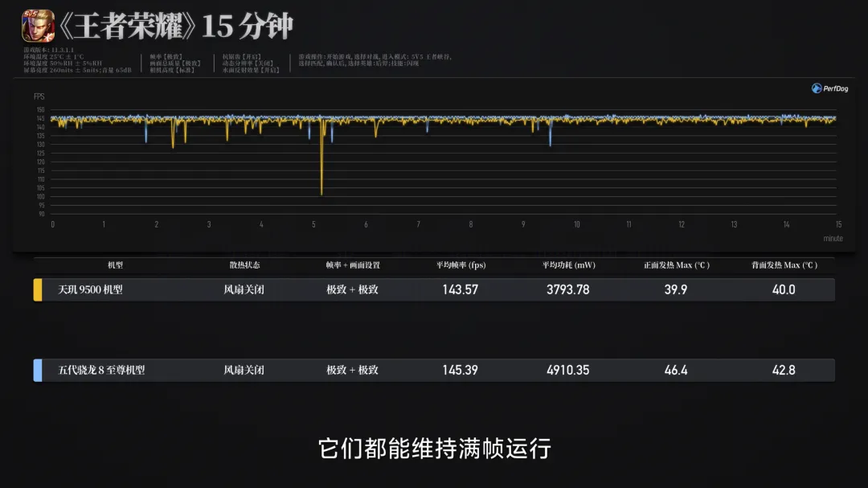Click the 游戏操作 description text
The width and height of the screenshot is (868, 488).
[375, 59]
